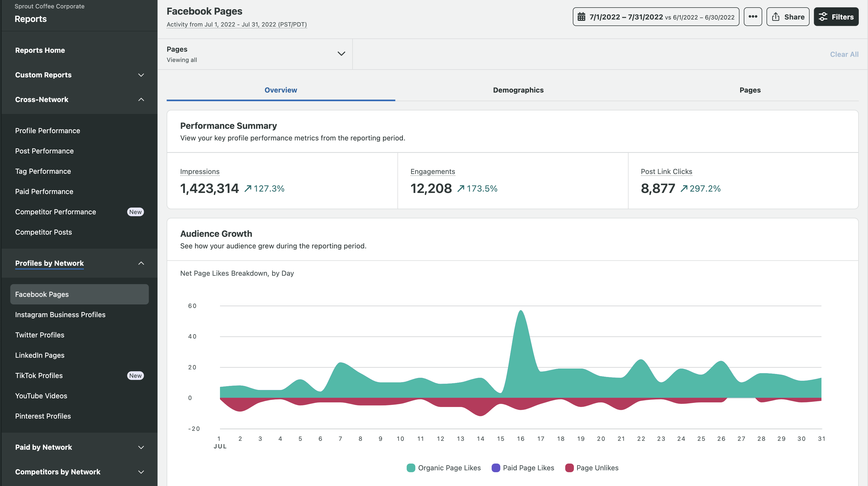The width and height of the screenshot is (868, 486).
Task: Open the Pages tab
Action: (750, 90)
